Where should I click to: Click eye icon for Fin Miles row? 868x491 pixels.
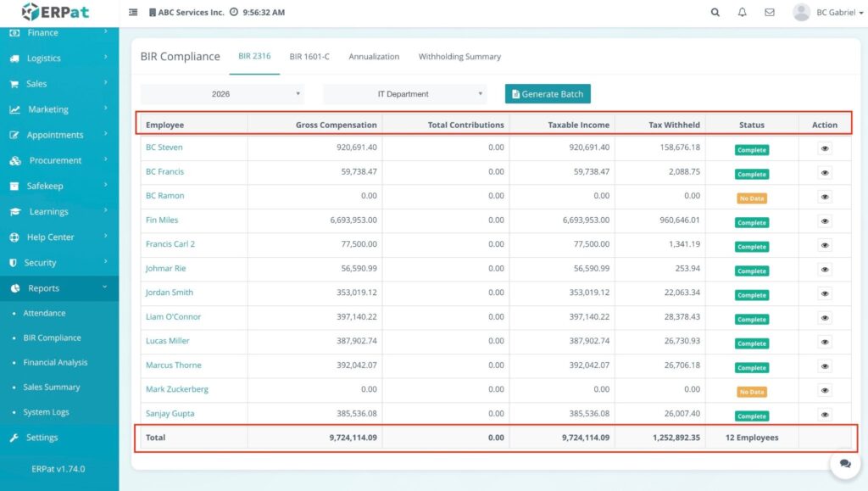[x=825, y=221]
